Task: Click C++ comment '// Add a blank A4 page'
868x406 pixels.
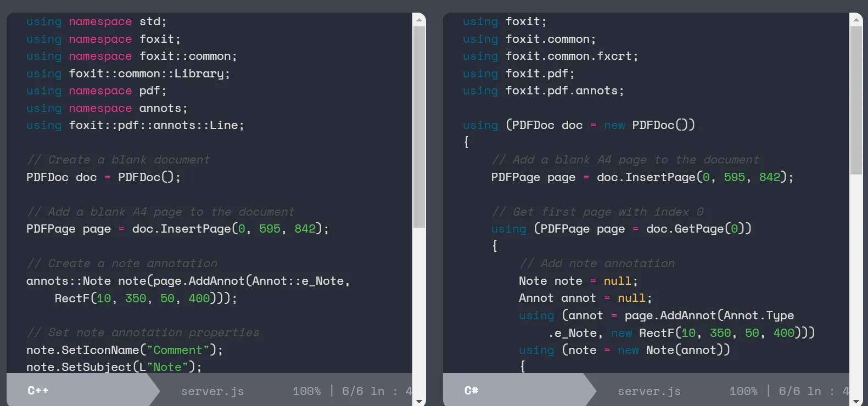Action: point(160,212)
